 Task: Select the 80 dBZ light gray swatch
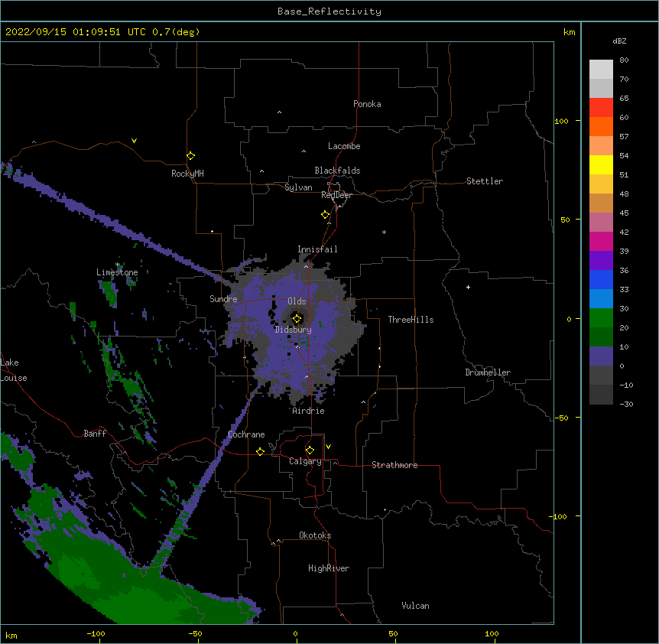click(x=601, y=70)
